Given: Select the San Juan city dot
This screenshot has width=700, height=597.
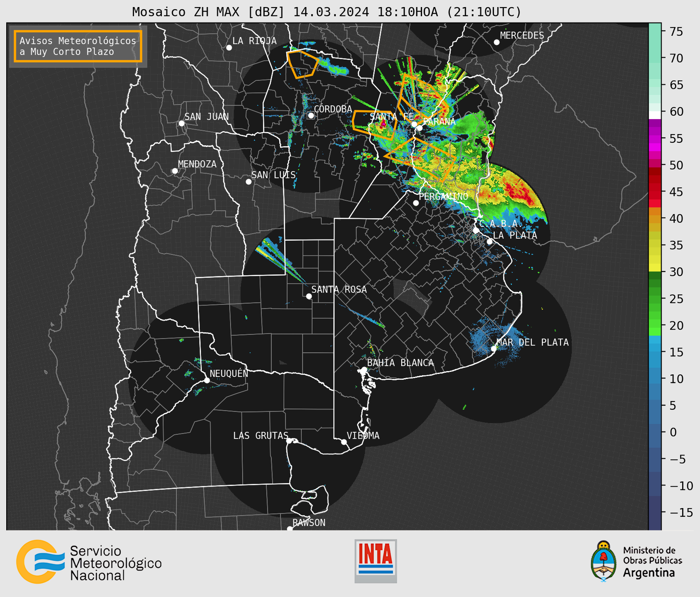Looking at the screenshot, I should coord(181,123).
